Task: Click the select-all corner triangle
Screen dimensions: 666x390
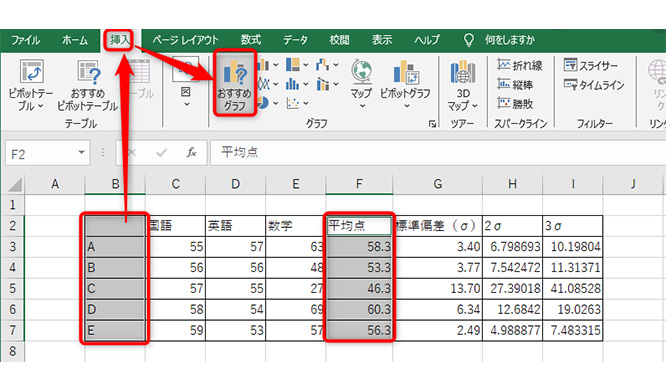Action: coord(14,184)
